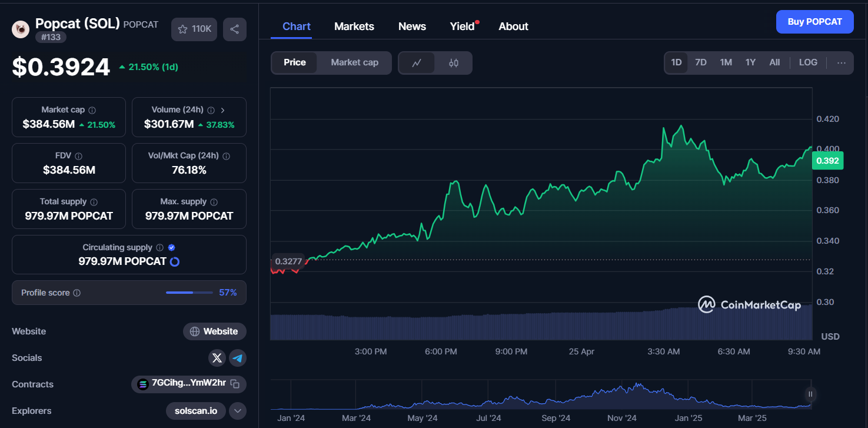Open the X (Twitter) social link
Viewport: 868px width, 428px height.
pos(217,358)
